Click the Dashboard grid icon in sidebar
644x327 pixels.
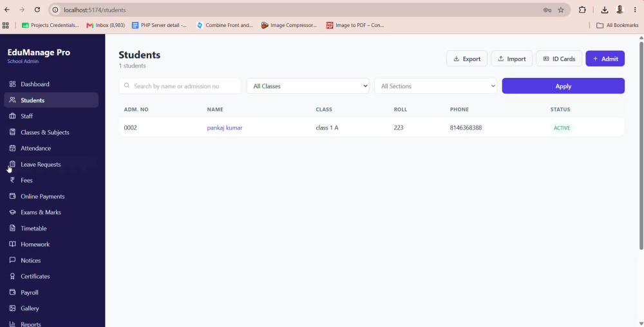(12, 84)
